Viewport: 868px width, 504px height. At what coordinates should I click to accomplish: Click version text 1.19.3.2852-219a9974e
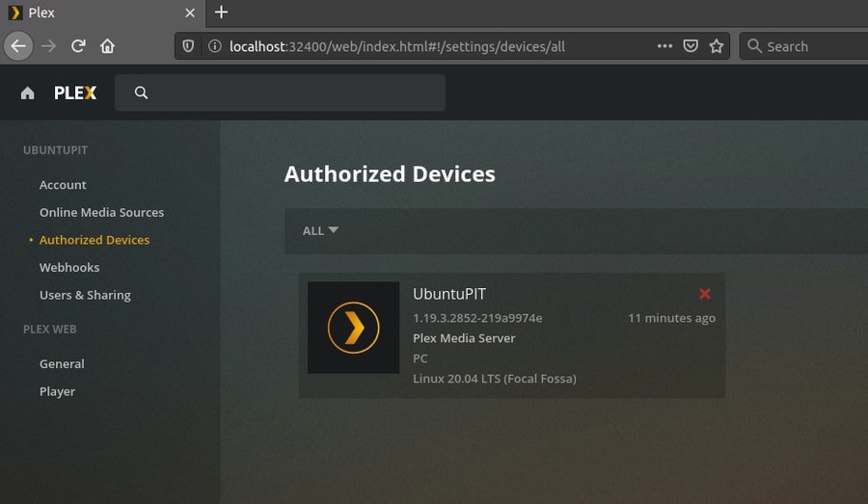coord(477,318)
